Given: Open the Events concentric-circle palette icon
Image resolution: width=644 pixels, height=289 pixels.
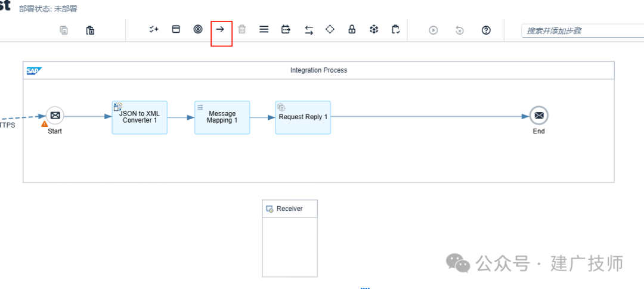Looking at the screenshot, I should pos(198,29).
